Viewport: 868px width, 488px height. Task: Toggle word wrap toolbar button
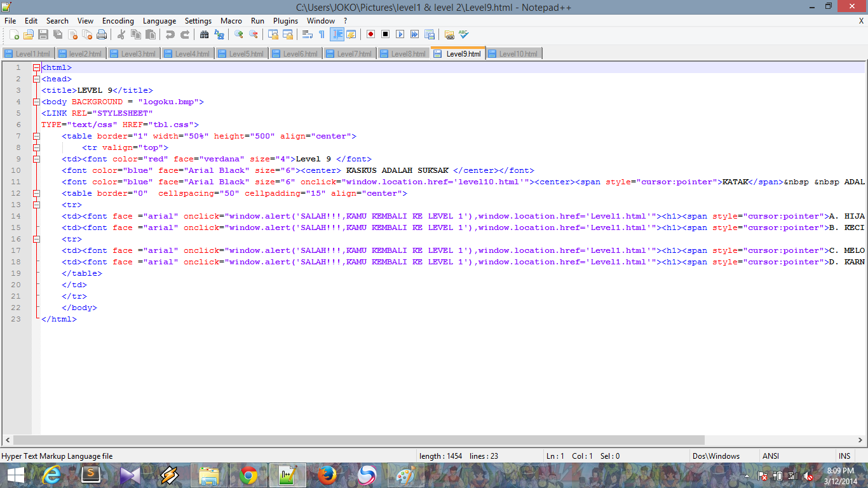[307, 34]
